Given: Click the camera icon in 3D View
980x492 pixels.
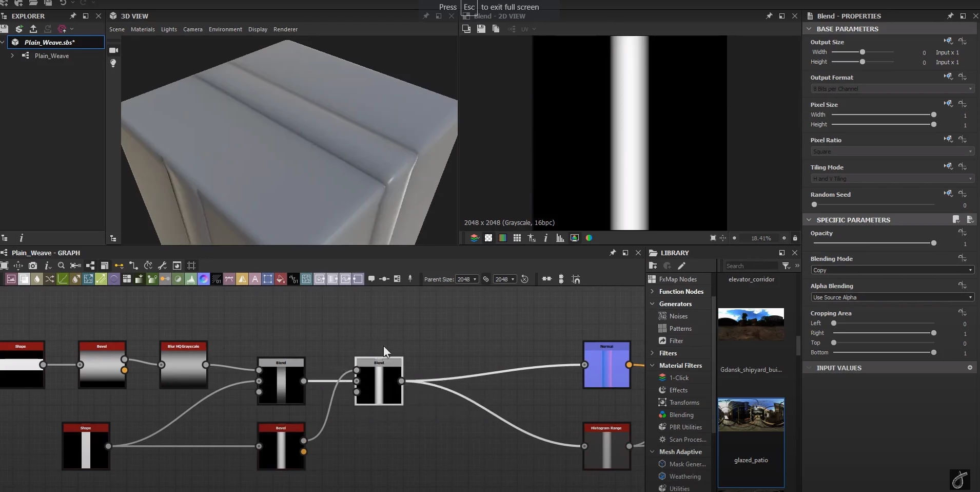Looking at the screenshot, I should pyautogui.click(x=113, y=50).
